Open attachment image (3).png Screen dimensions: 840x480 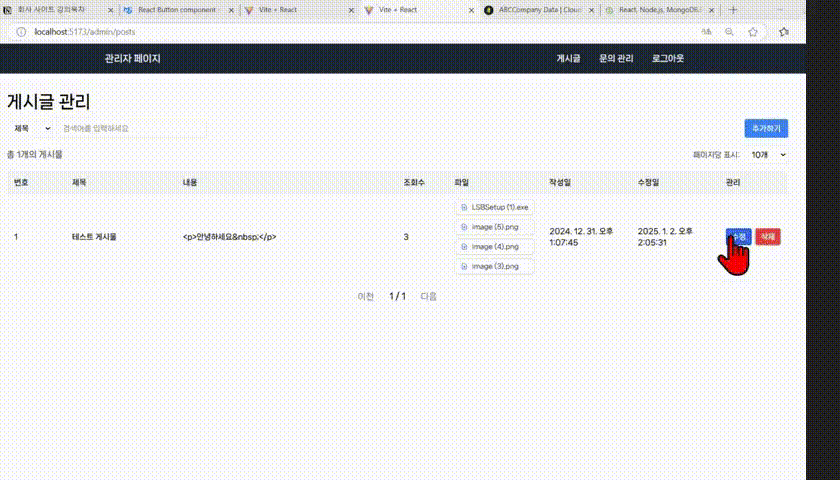click(x=494, y=266)
